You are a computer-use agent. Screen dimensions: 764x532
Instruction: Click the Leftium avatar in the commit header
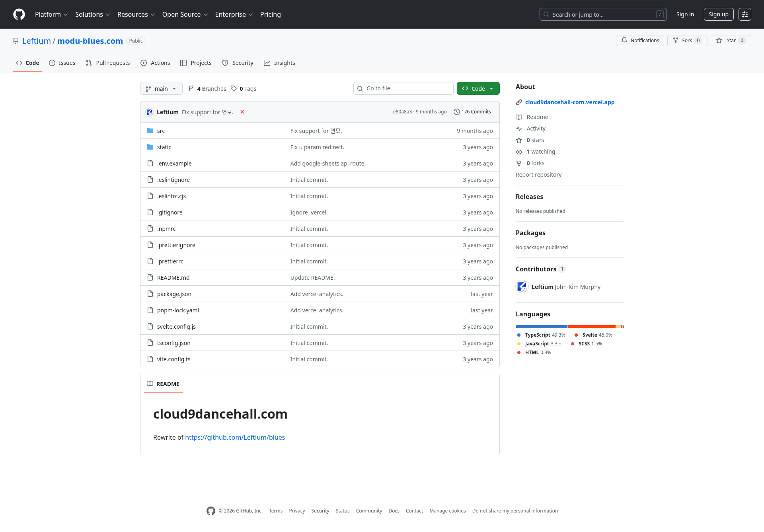[150, 112]
